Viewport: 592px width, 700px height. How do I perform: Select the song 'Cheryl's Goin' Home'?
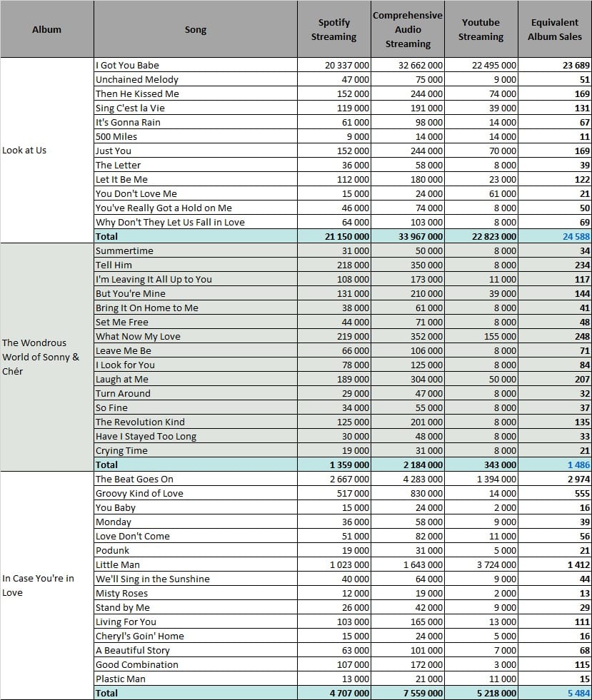pyautogui.click(x=140, y=636)
